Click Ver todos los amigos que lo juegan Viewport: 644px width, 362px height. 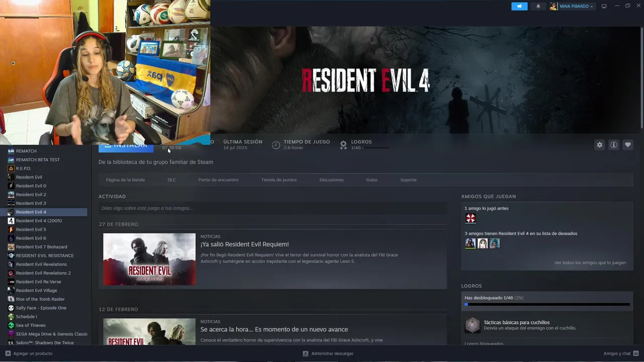590,262
